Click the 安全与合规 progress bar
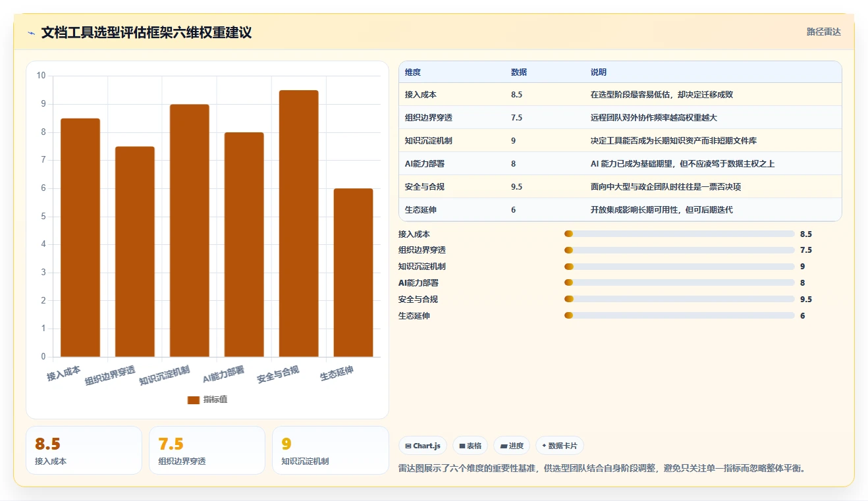The width and height of the screenshot is (868, 501). point(680,299)
